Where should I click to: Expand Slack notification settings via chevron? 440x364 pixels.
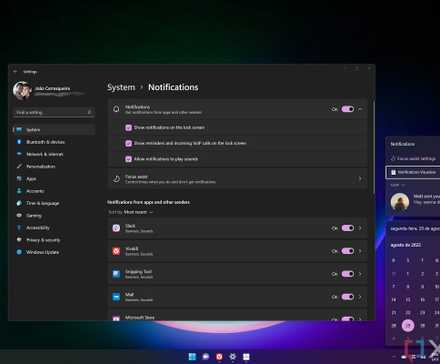[x=360, y=228]
